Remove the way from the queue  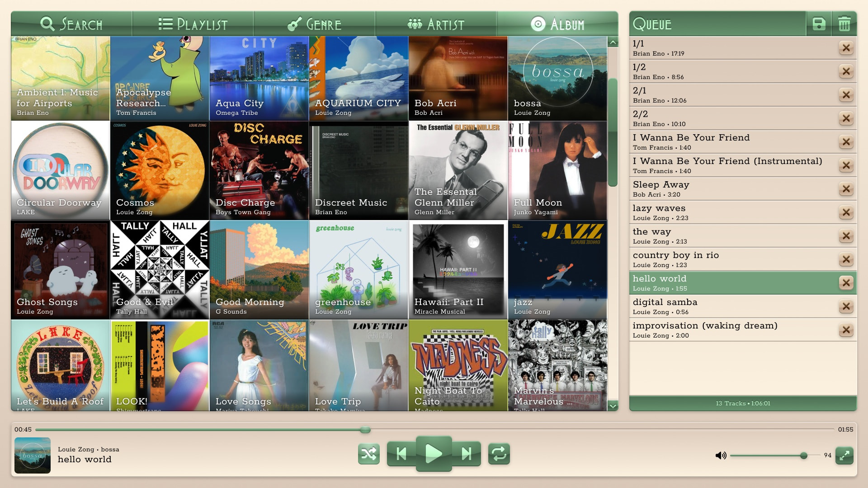click(x=846, y=236)
